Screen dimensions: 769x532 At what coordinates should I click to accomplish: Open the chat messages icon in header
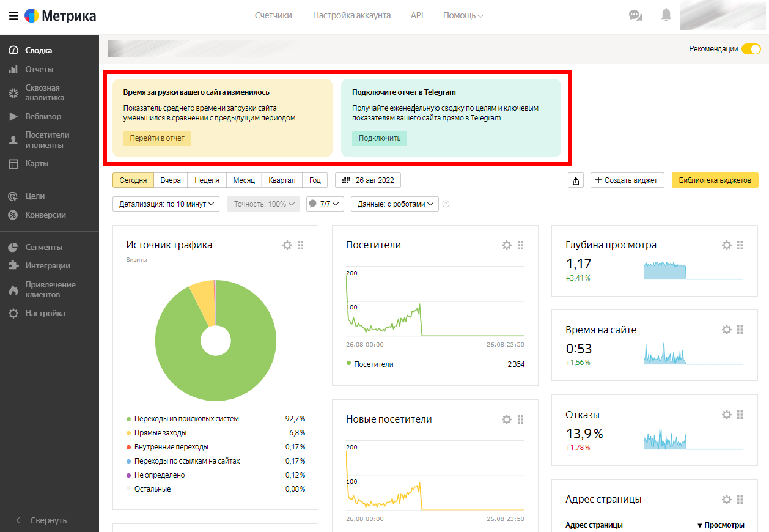coord(636,15)
